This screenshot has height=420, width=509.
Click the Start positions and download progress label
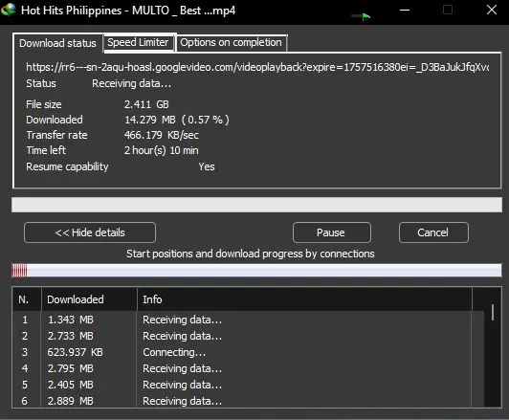click(x=251, y=254)
